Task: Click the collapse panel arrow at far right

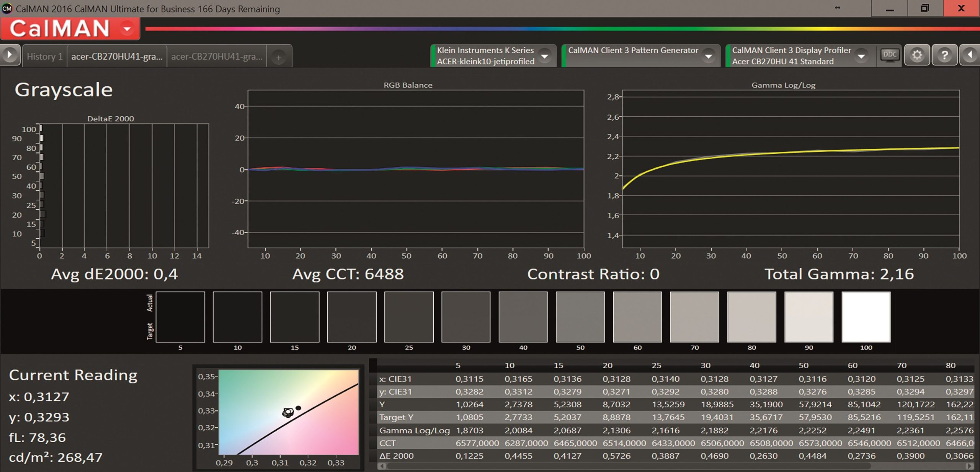Action: pos(970,55)
